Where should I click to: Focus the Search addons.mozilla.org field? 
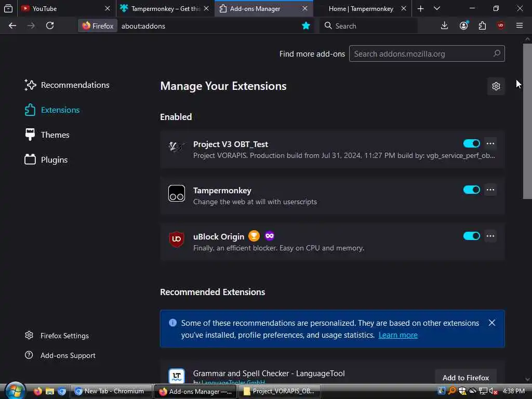pyautogui.click(x=427, y=54)
